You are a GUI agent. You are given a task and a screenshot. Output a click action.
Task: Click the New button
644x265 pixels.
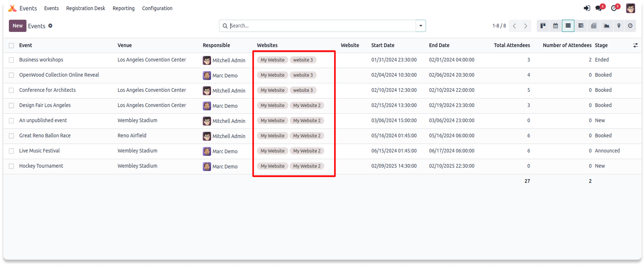click(x=17, y=26)
